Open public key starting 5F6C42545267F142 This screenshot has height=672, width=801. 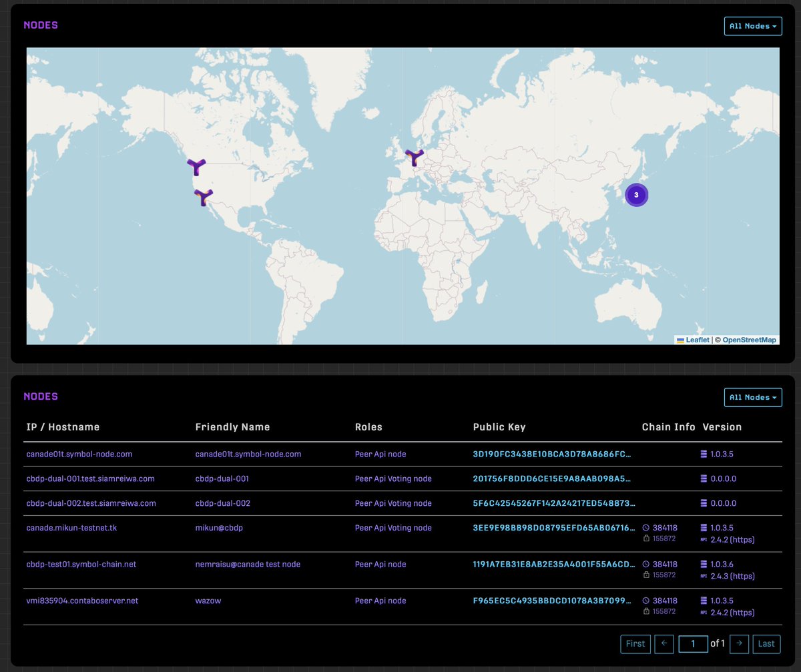click(555, 503)
